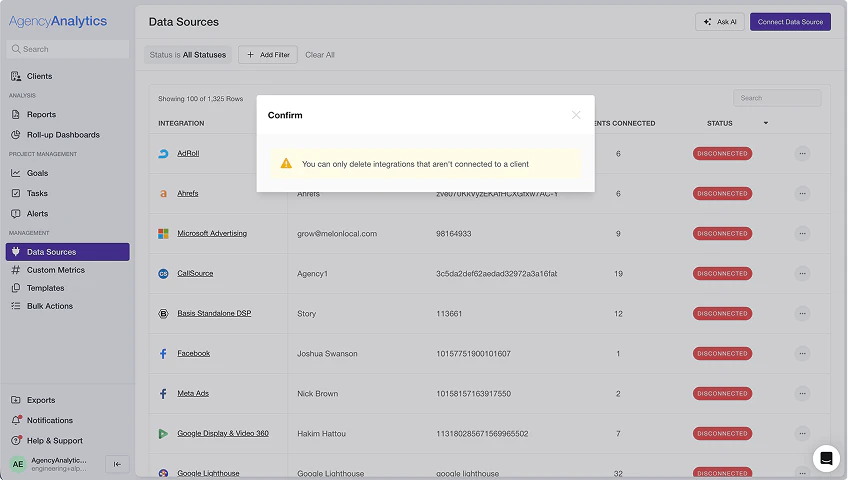
Task: Open Basis Standalone DSP row options
Action: 803,314
